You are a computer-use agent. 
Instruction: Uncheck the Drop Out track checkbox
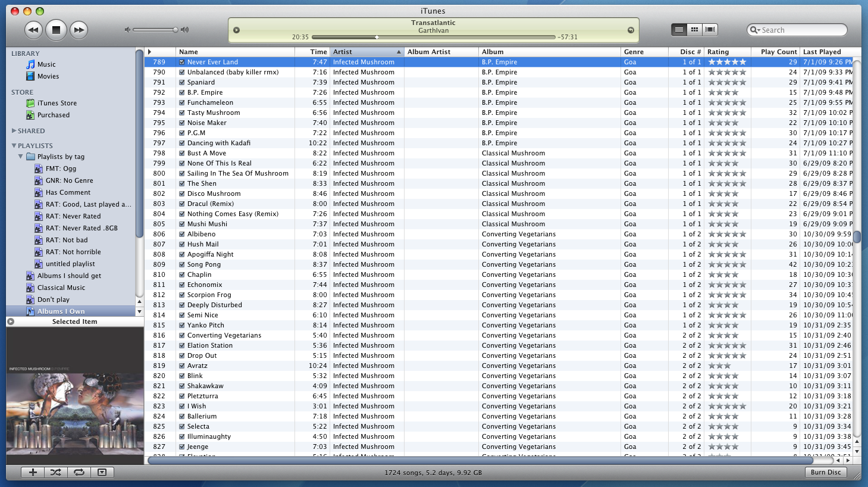[182, 355]
